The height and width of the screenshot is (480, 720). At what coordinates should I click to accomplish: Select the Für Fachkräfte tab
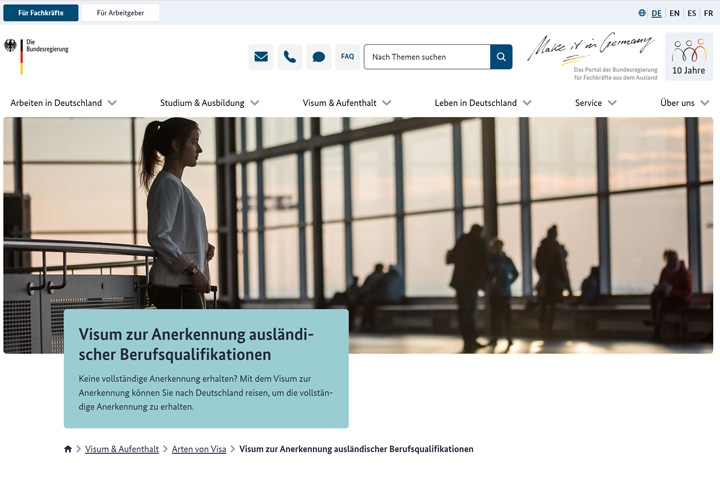pos(41,13)
